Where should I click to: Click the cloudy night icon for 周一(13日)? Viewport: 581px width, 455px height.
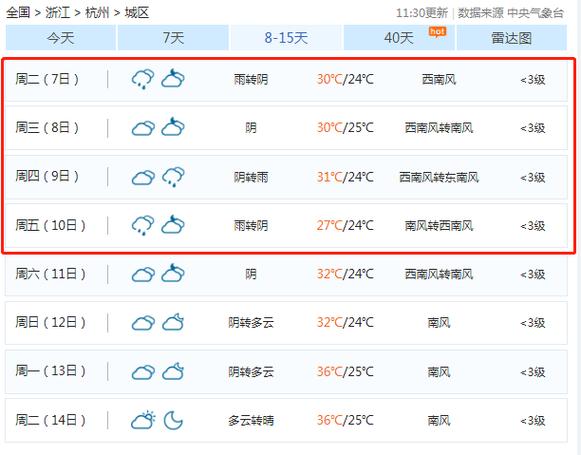173,371
